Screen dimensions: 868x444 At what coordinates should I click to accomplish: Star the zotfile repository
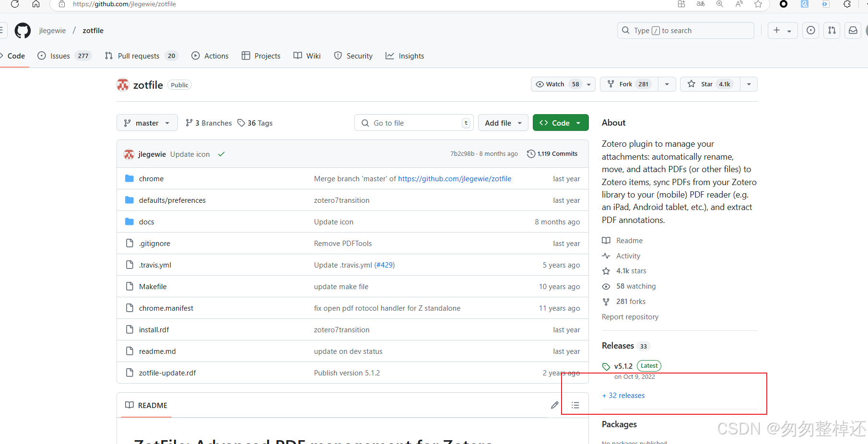[710, 84]
